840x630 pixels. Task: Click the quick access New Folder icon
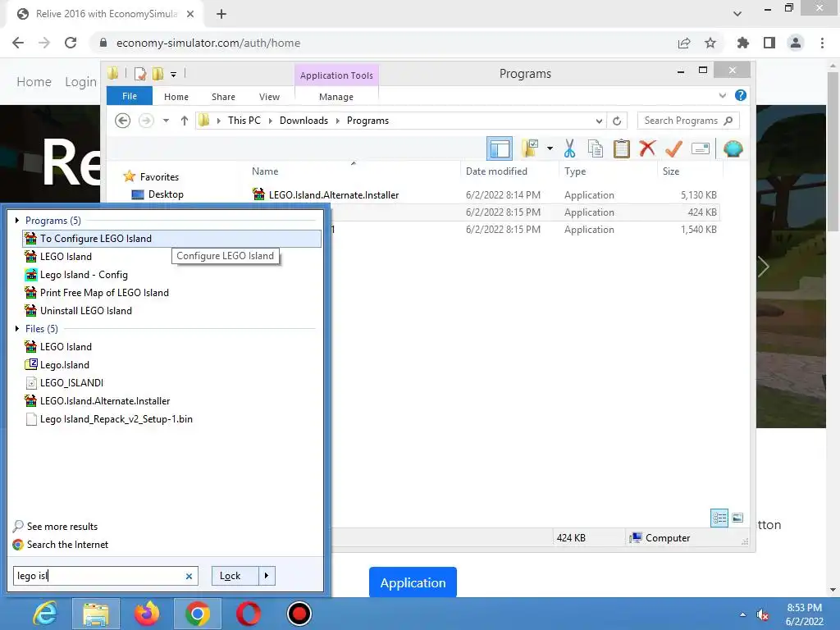click(158, 73)
